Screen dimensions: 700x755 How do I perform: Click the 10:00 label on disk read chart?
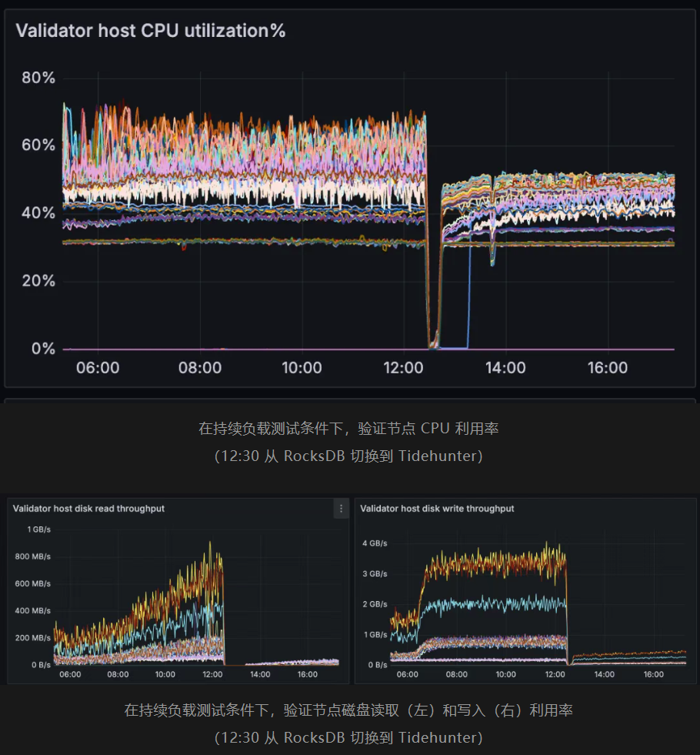165,674
